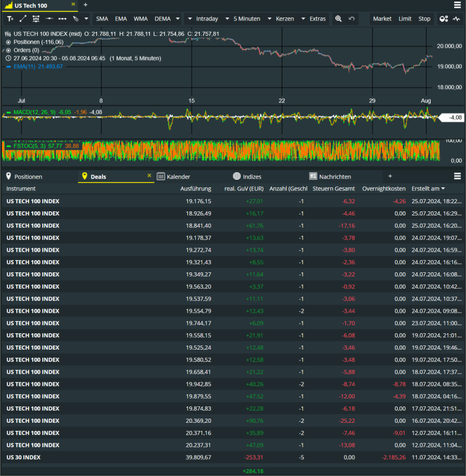The width and height of the screenshot is (466, 476).
Task: Place a Market order
Action: pos(382,19)
